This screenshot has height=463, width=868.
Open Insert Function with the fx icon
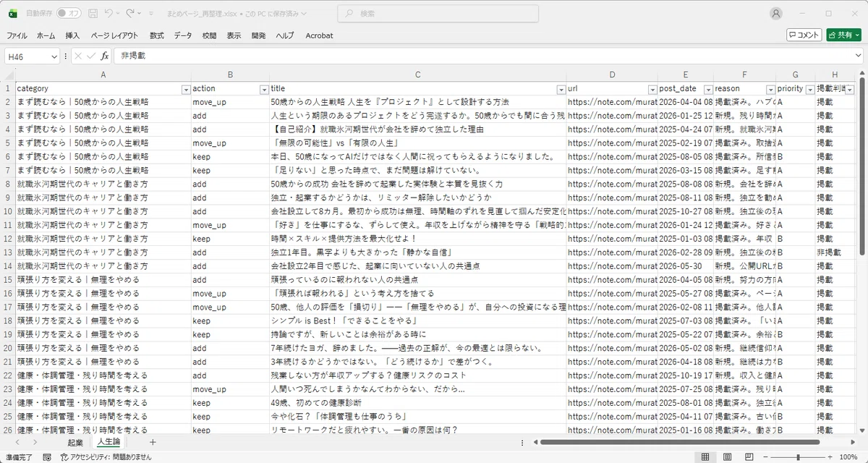click(x=104, y=56)
